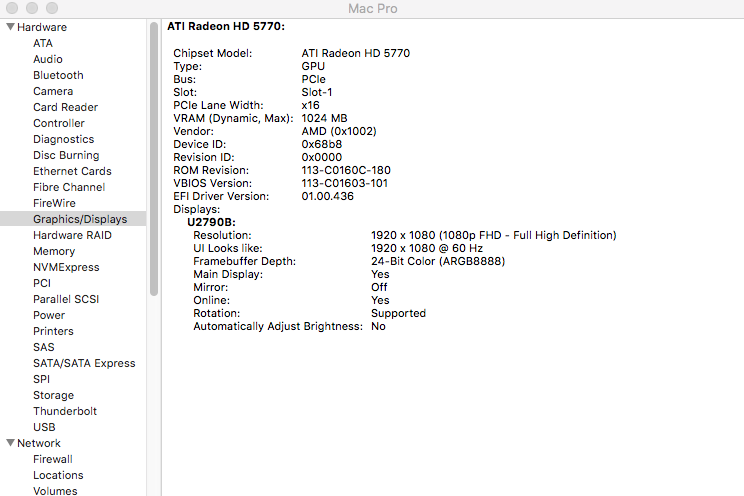Click the Mac Pro window title
Screen dimensions: 744x496
click(x=372, y=9)
